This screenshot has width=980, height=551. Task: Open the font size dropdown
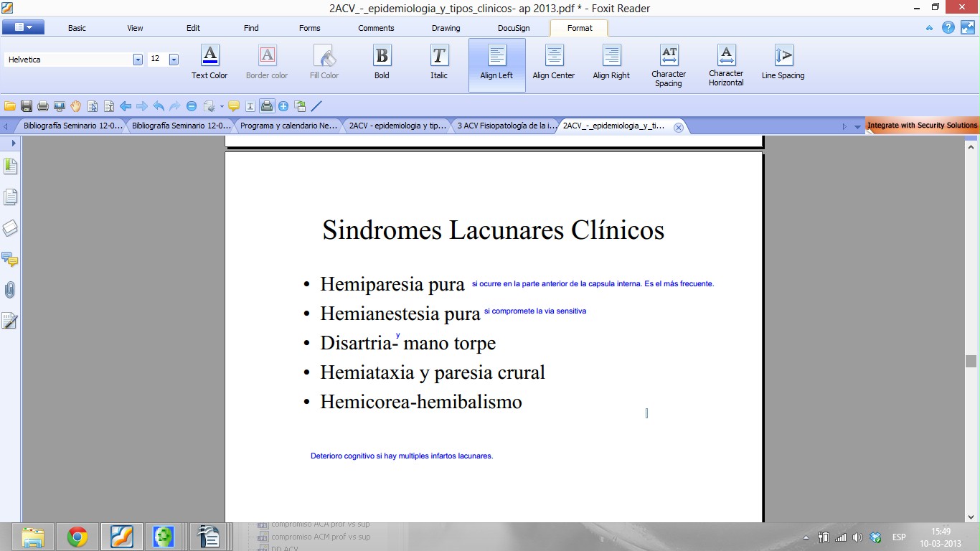(174, 60)
